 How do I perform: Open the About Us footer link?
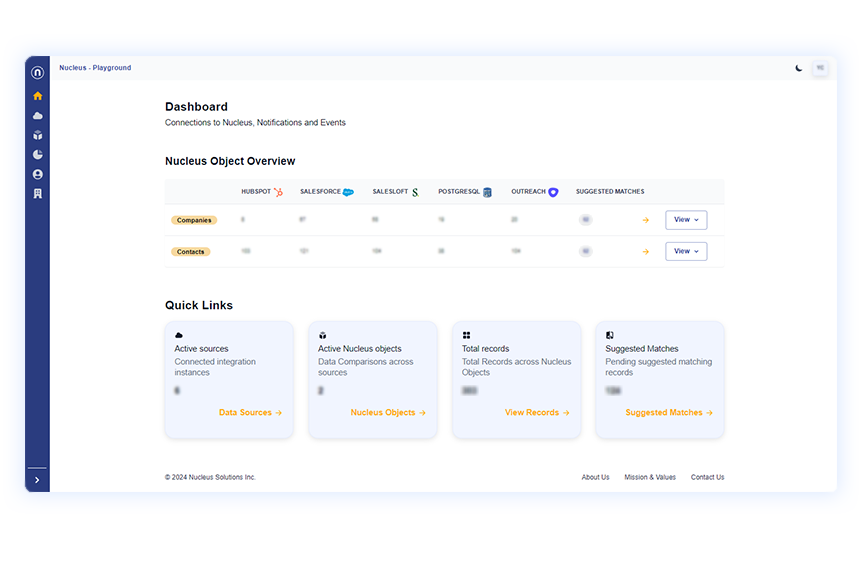[595, 477]
